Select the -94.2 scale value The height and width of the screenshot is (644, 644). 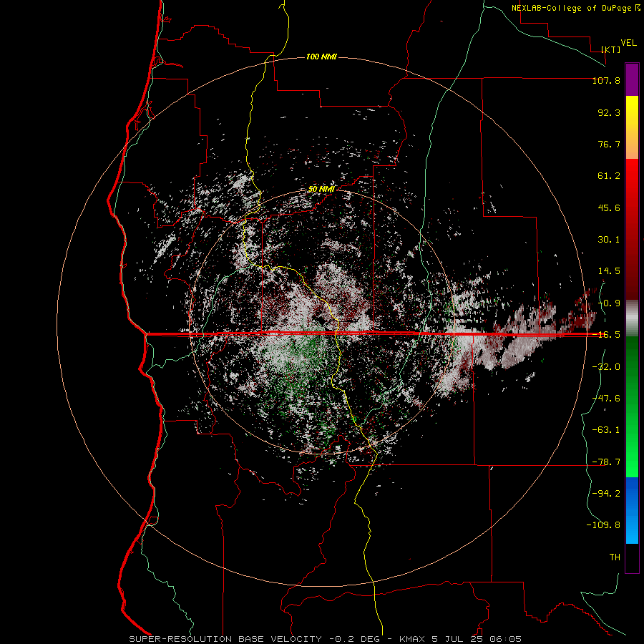coord(606,493)
